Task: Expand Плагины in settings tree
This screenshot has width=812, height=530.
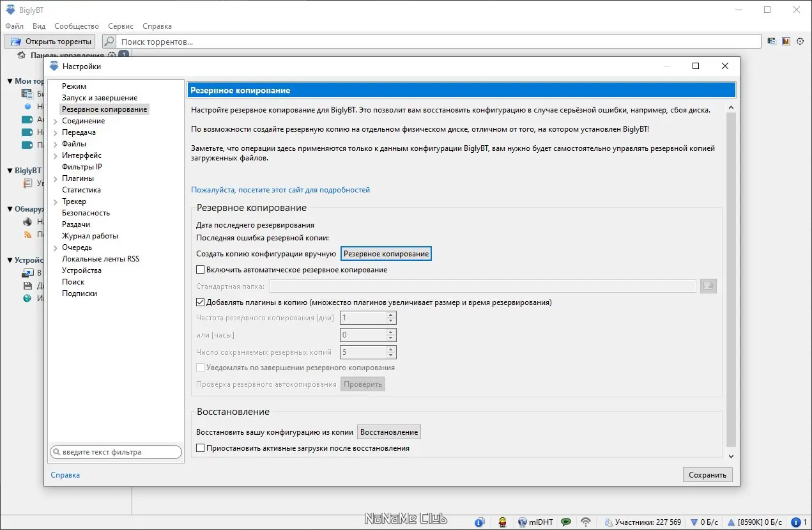Action: 56,179
